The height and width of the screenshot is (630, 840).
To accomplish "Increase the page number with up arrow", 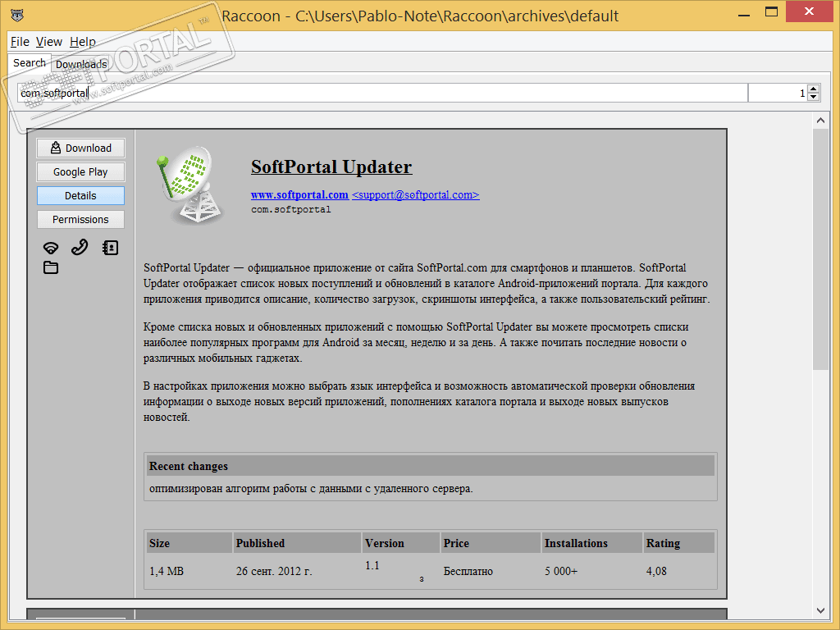I will pyautogui.click(x=813, y=89).
